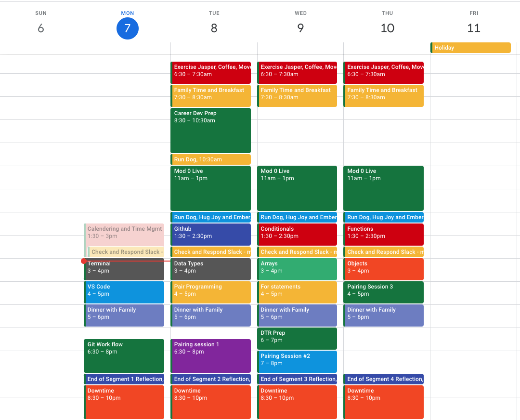Select the Conditionals event on Wednesday
The width and height of the screenshot is (520, 420).
click(297, 235)
